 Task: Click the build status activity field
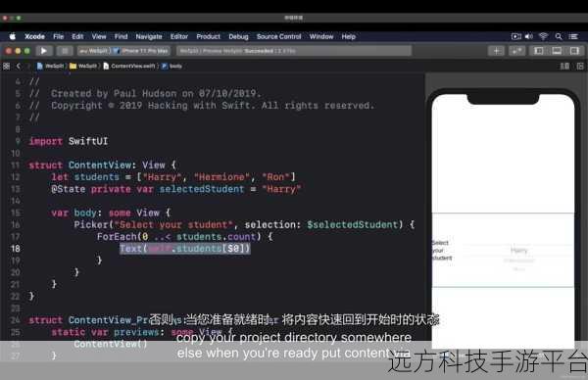(294, 51)
